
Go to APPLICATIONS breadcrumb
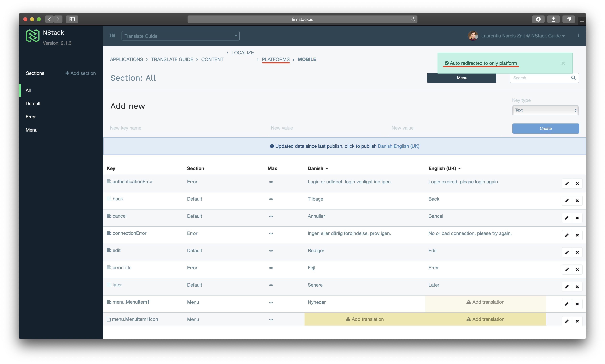[126, 59]
